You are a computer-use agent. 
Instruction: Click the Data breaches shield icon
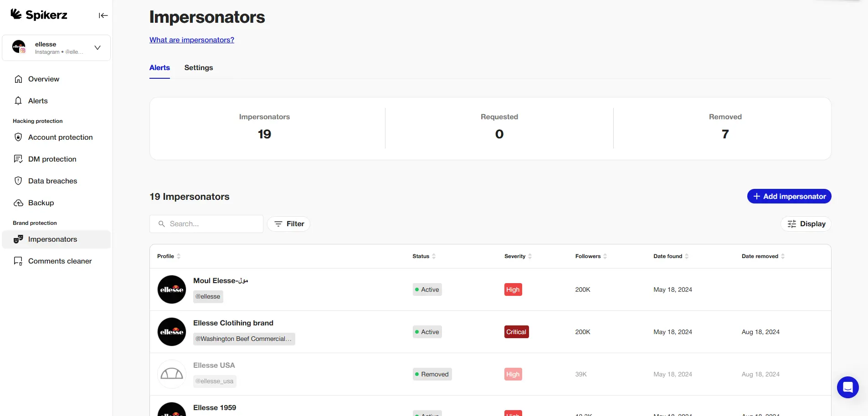point(18,181)
